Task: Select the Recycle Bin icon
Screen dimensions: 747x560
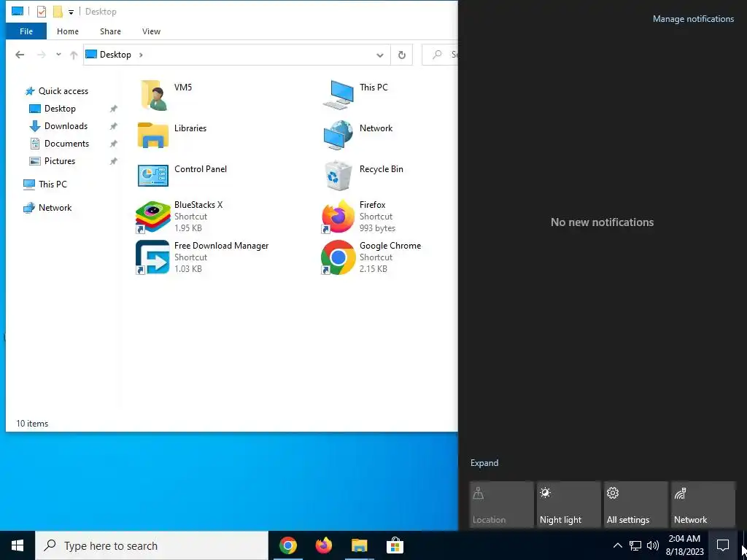Action: [338, 176]
